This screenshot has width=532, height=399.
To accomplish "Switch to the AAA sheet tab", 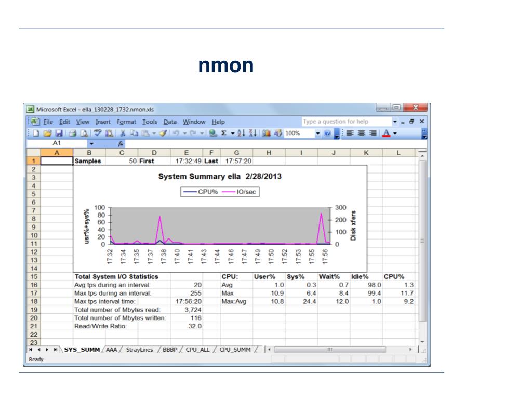I will coord(111,350).
